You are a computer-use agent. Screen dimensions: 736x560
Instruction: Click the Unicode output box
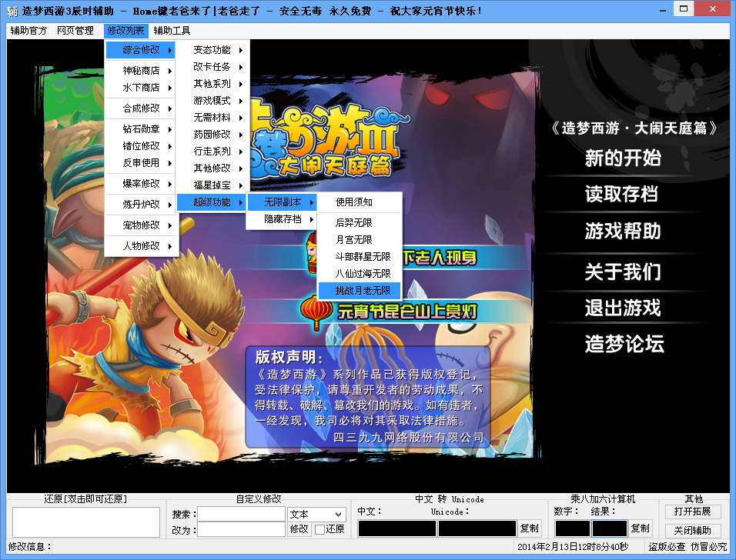pos(477,528)
